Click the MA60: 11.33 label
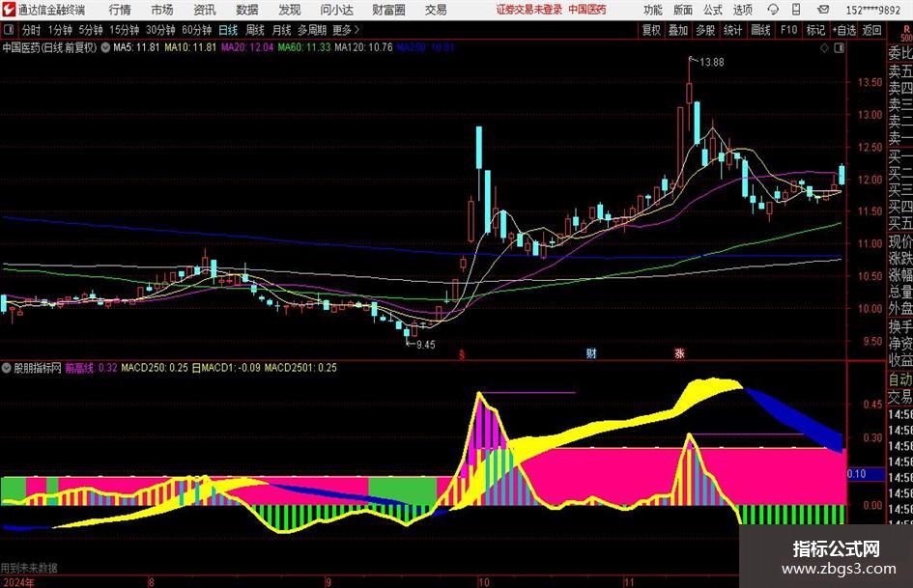The width and height of the screenshot is (913, 588). [x=304, y=47]
